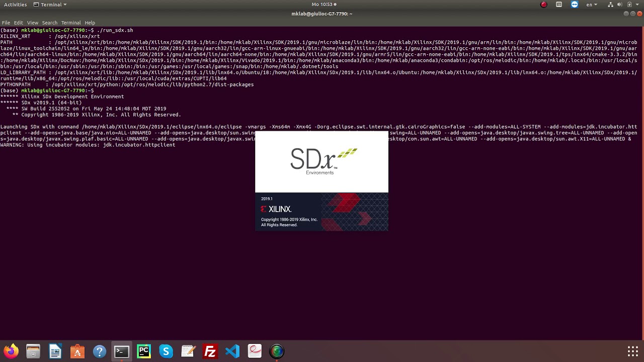The image size is (644, 362).
Task: Open the Activities overview
Action: [15, 5]
